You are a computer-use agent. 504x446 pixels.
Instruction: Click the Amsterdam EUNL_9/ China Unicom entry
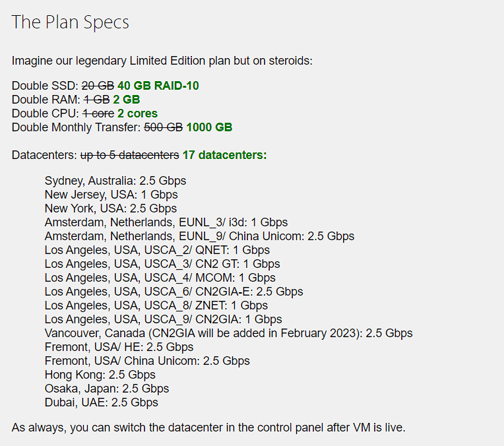[199, 236]
